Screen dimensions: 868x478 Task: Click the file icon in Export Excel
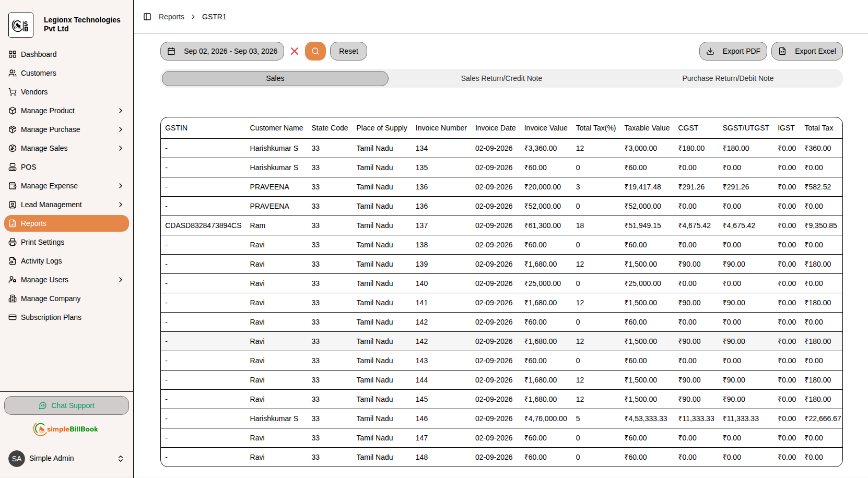[782, 51]
